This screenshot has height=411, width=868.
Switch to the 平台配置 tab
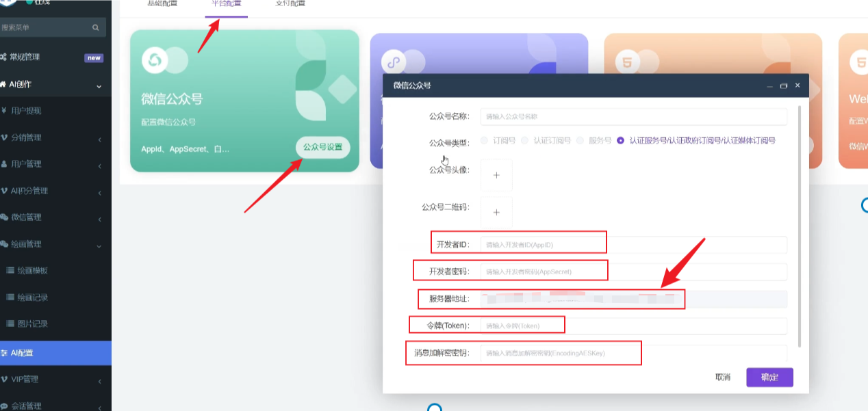(226, 3)
